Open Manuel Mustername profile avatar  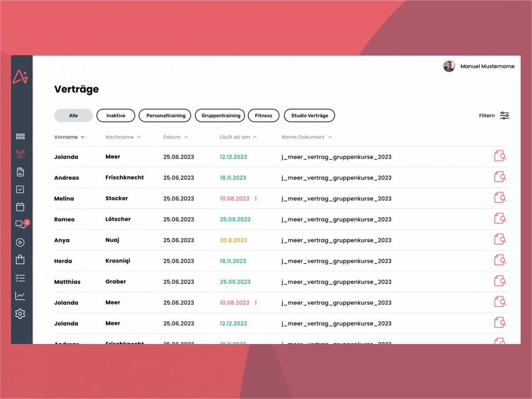click(449, 66)
